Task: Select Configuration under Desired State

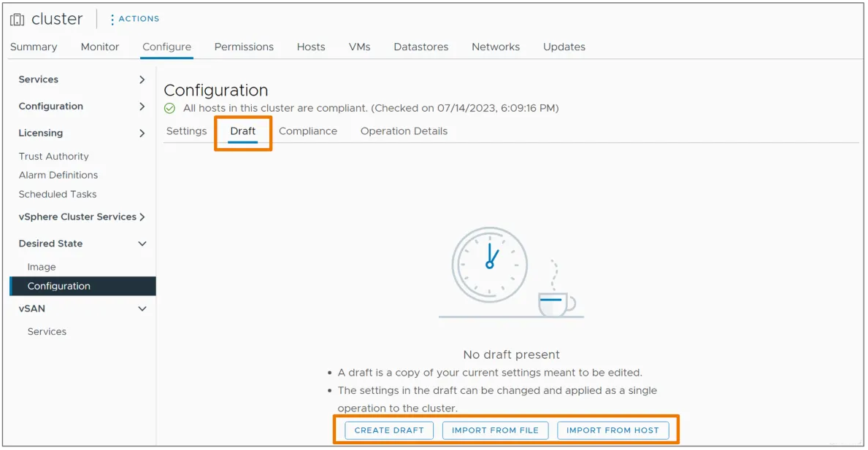Action: click(83, 286)
